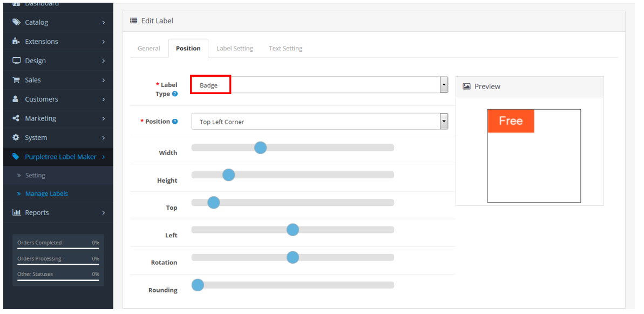Viewport: 644px width, 314px height.
Task: Click the System gear icon
Action: pos(16,138)
